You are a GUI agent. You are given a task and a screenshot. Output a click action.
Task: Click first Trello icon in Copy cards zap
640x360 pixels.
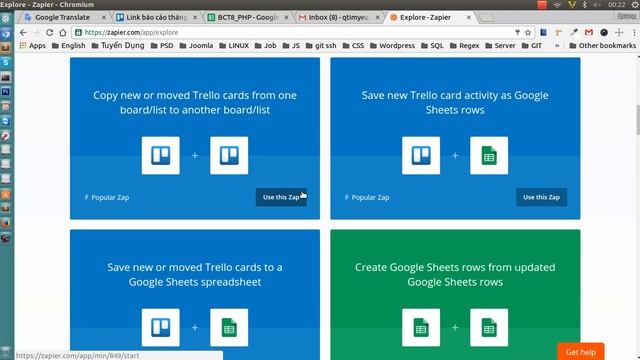(x=160, y=156)
